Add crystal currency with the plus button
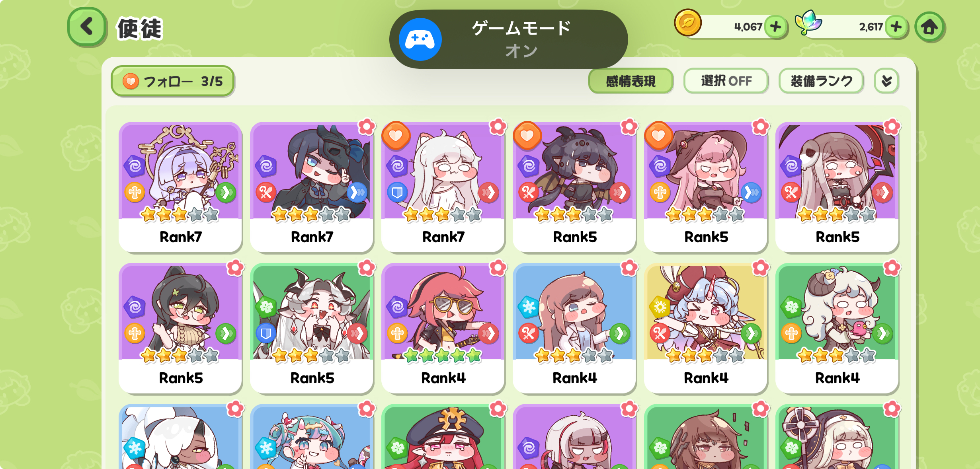This screenshot has width=980, height=469. [x=896, y=27]
